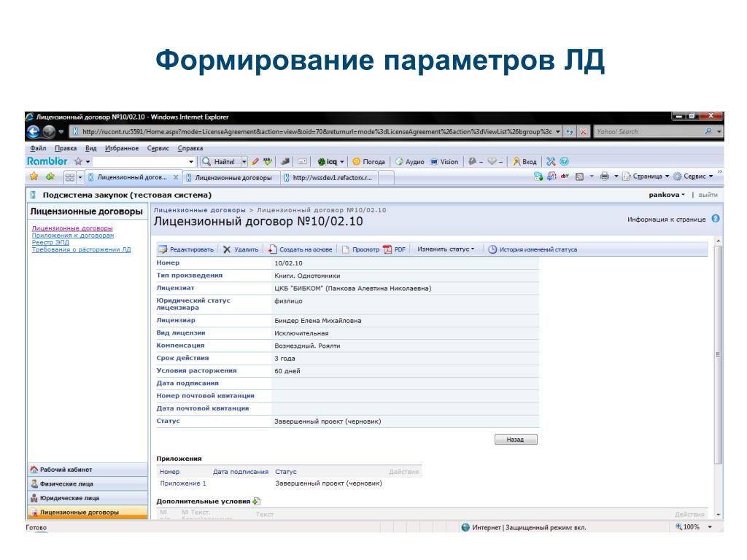Viewport: 747px width, 560px height.
Task: Click the print icon in the command bar
Action: [605, 176]
